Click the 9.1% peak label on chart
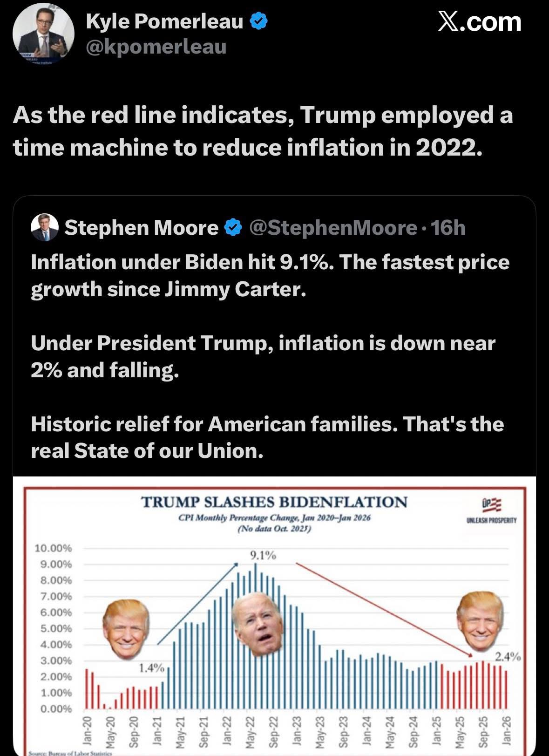 263,555
